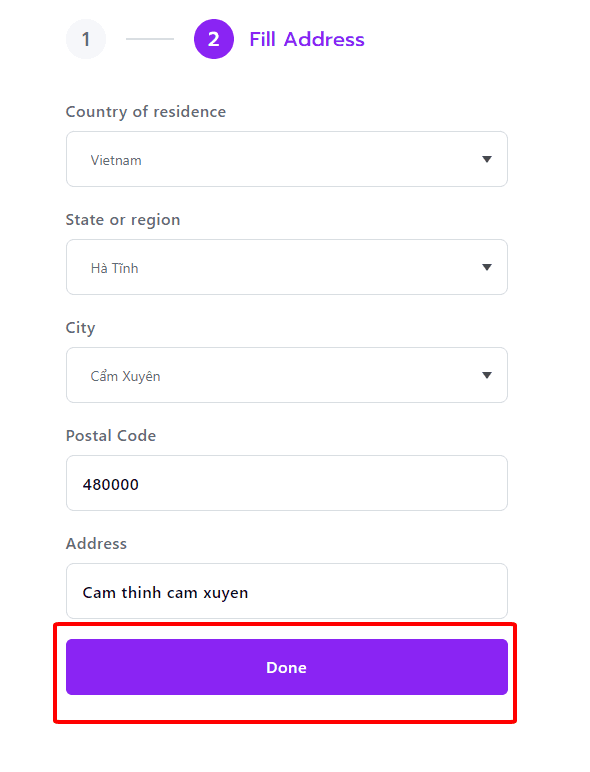Viewport: 590px width, 772px height.
Task: Click the Country of residence label
Action: (x=146, y=112)
